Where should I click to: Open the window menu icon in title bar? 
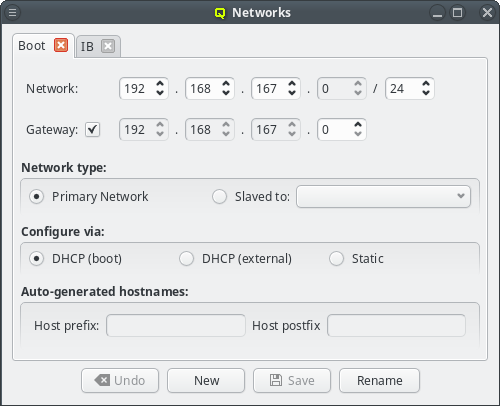pyautogui.click(x=12, y=13)
